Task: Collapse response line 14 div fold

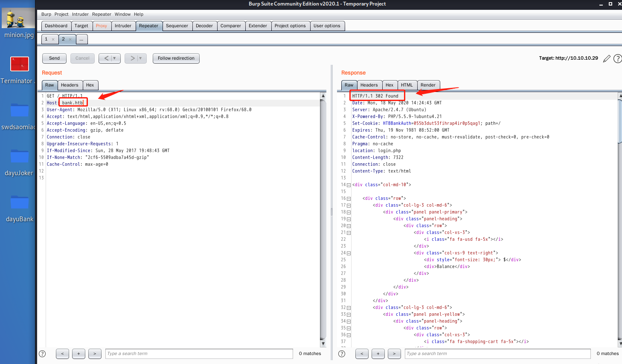Action: pyautogui.click(x=349, y=185)
